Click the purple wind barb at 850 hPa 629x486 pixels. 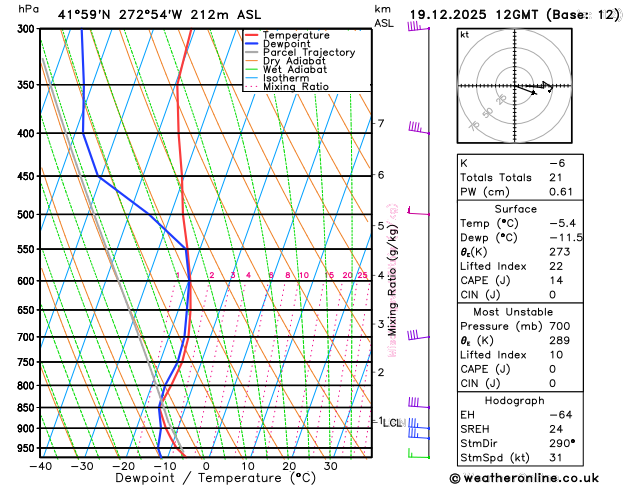coord(419,403)
